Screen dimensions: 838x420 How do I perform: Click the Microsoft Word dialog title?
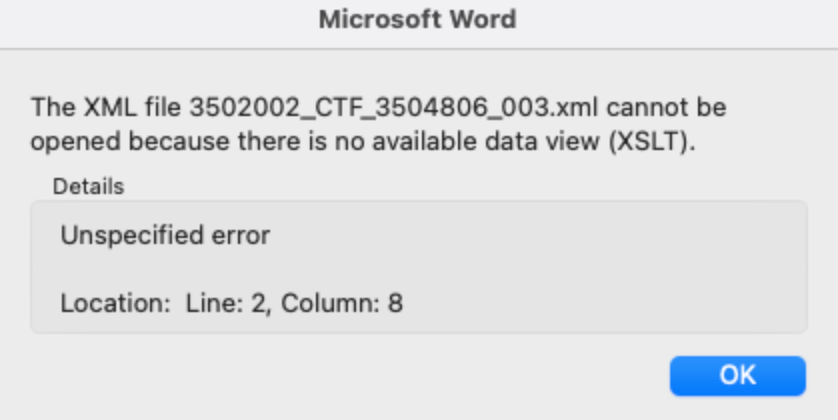[418, 20]
